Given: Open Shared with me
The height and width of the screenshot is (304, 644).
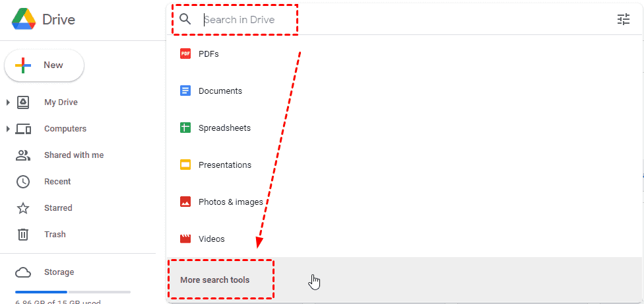Looking at the screenshot, I should pos(73,155).
